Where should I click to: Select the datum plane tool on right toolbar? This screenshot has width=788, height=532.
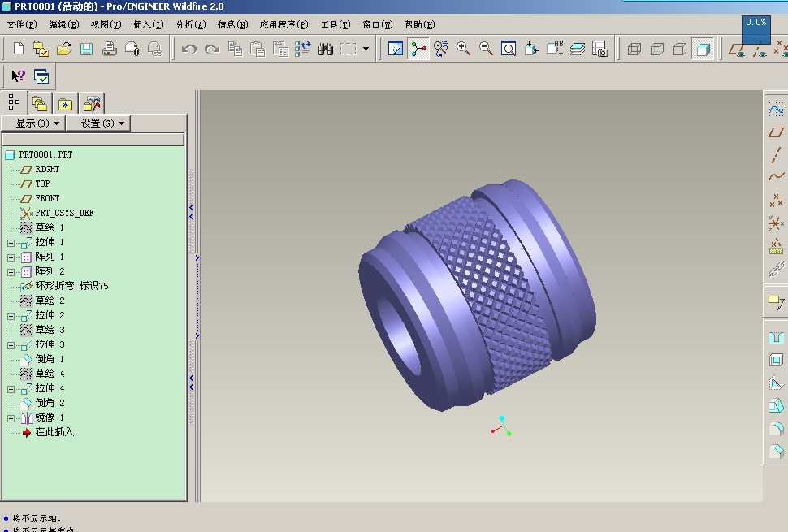(x=776, y=132)
